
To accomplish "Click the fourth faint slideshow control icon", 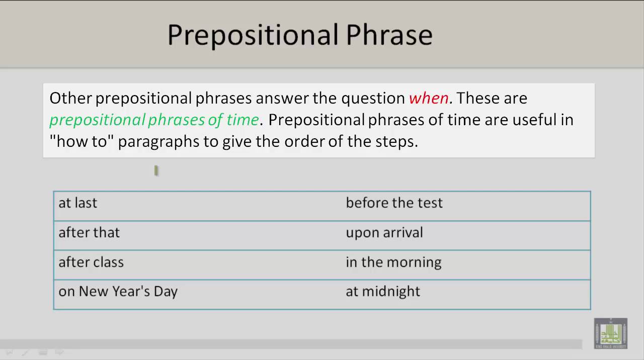I will (59, 352).
